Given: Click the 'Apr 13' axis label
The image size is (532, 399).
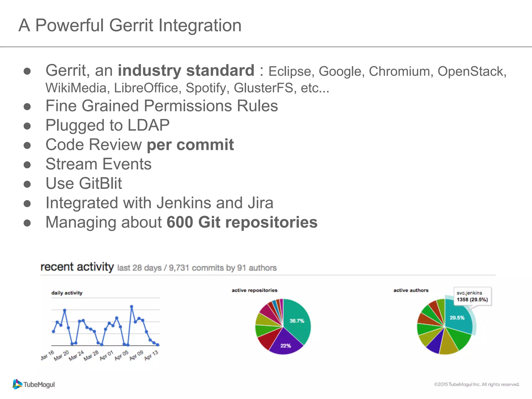Looking at the screenshot, I should 151,355.
